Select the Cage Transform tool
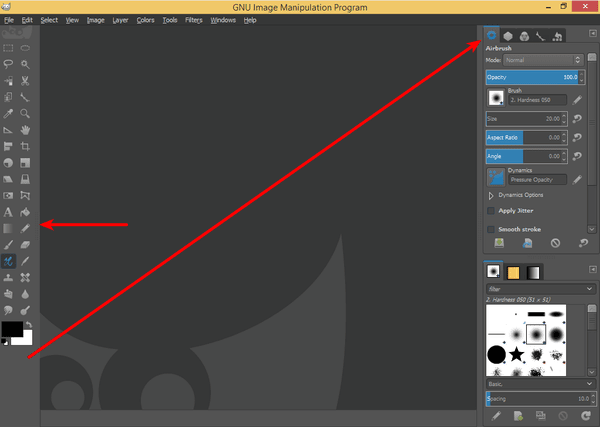Viewport: 600px width, 427px height. point(25,196)
